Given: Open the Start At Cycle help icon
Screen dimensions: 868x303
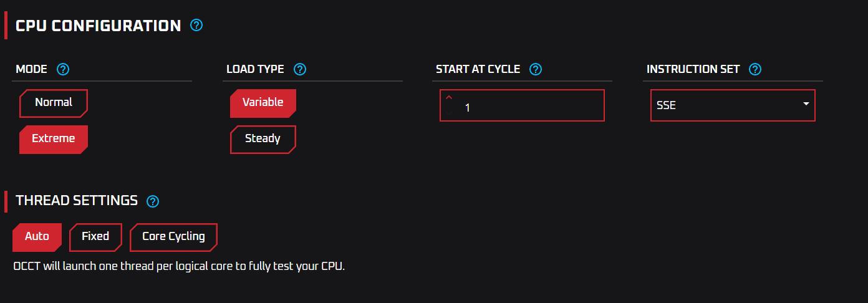Looking at the screenshot, I should 536,69.
